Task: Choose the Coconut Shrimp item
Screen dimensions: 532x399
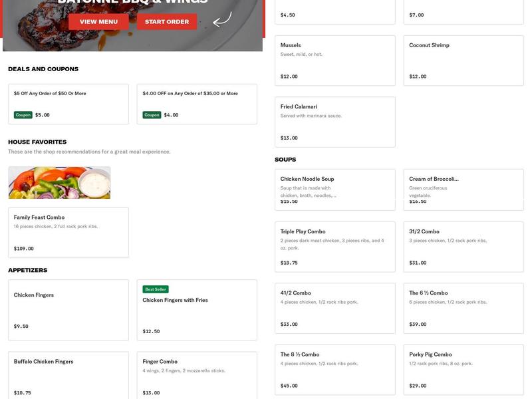Action: coord(463,61)
